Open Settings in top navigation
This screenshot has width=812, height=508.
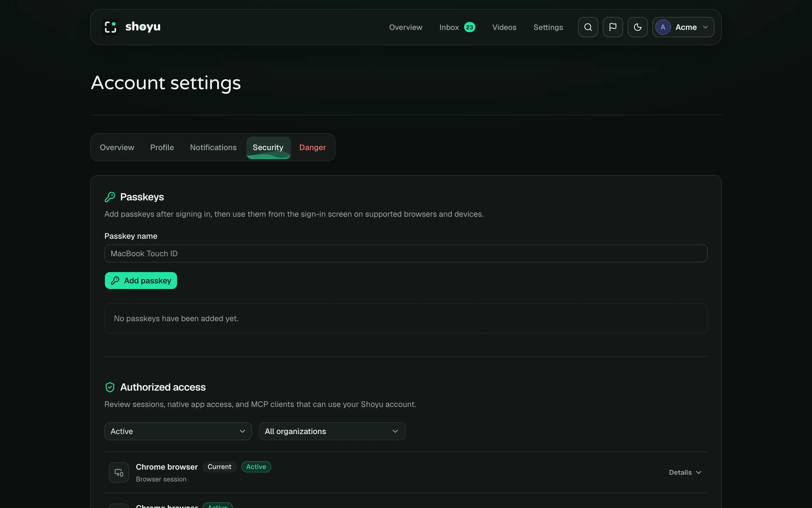(548, 27)
